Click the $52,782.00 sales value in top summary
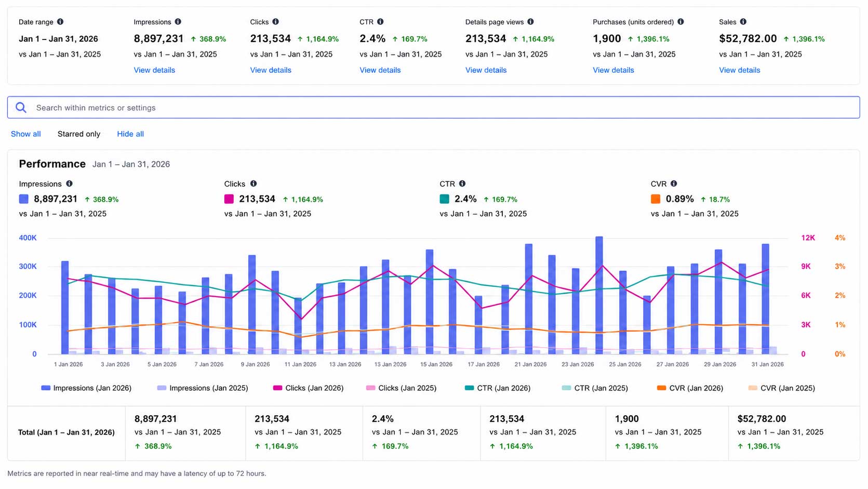The height and width of the screenshot is (489, 868). coord(748,39)
